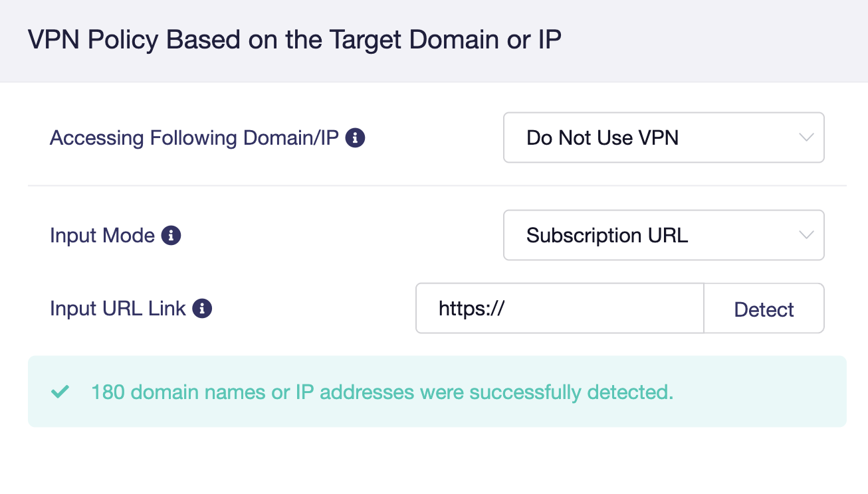
Task: Select the Do Not Use VPN text
Action: coord(602,138)
